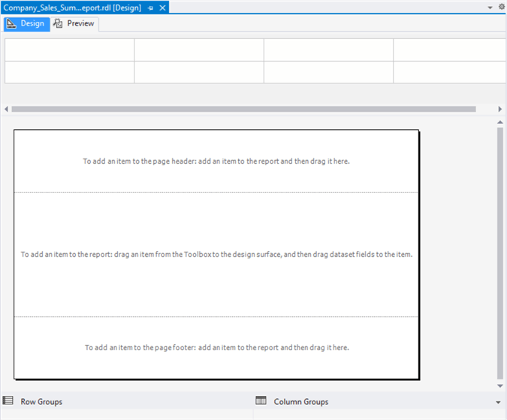
Task: Click the gear settings icon top right
Action: 502,7
